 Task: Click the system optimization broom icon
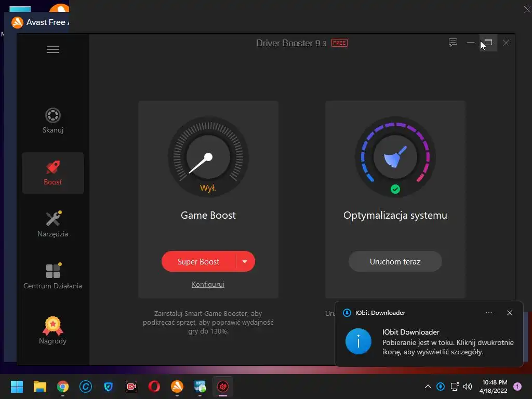(x=395, y=157)
